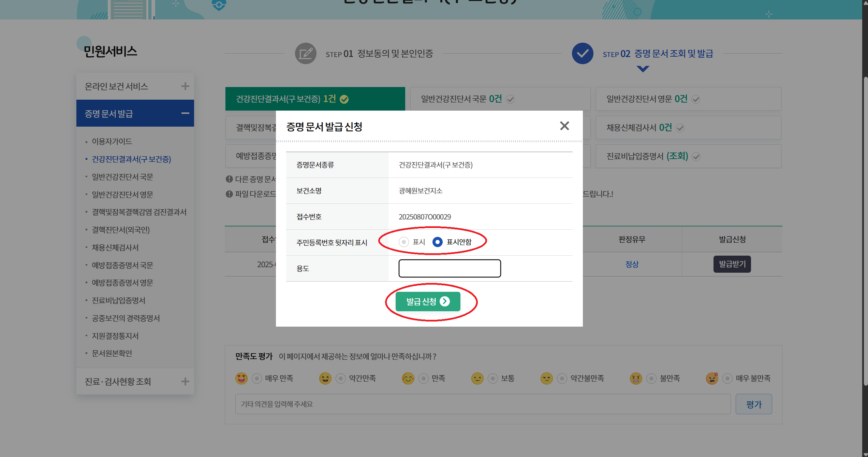Click the green check badge on 건강진단결과서 tab
Viewport: 868px width, 457px height.
coord(345,99)
